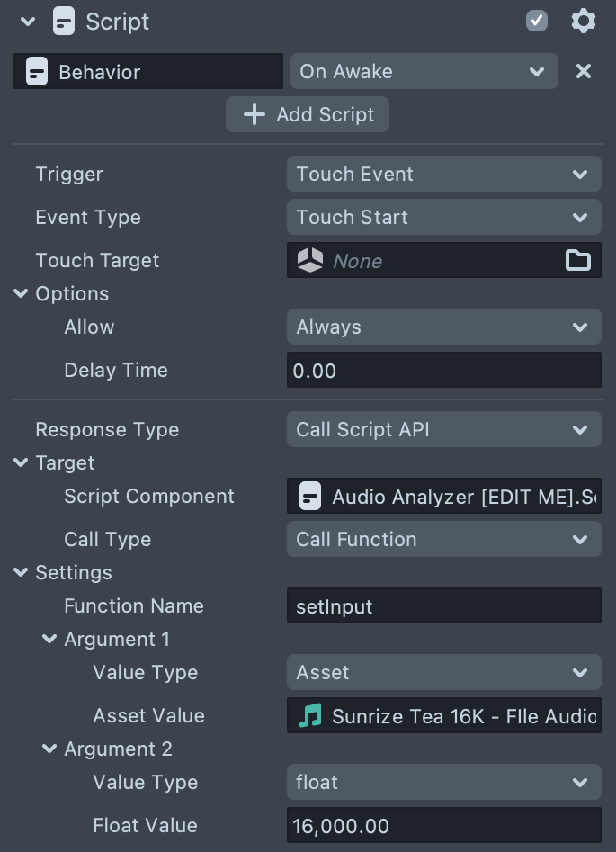Open the Response Type dropdown
Screen dimensions: 616x852
pyautogui.click(x=443, y=429)
